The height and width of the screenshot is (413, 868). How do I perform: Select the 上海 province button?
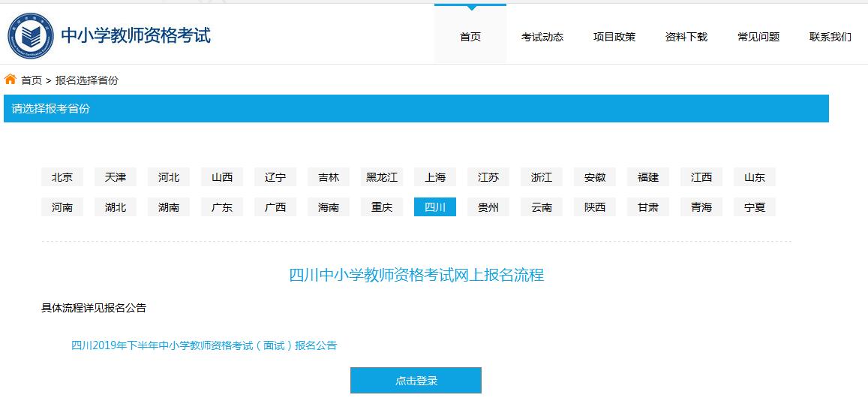point(435,177)
